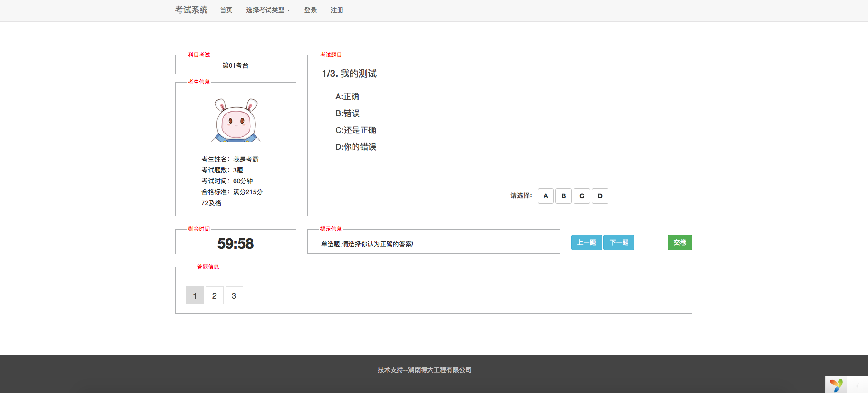
Task: Choose answer B
Action: coord(564,196)
